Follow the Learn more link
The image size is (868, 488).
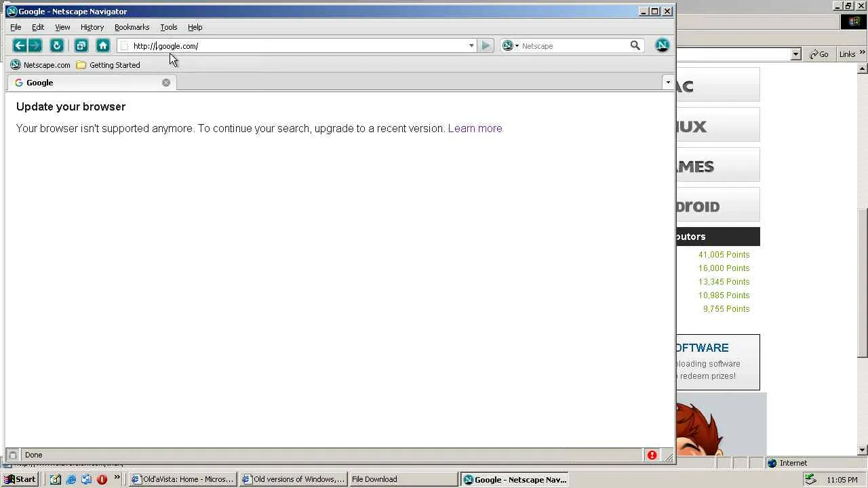475,128
